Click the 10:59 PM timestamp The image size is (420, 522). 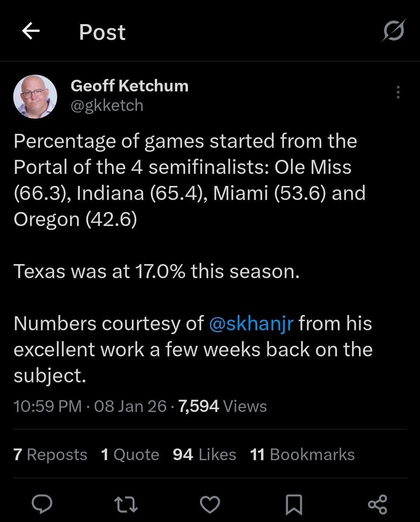coord(47,406)
